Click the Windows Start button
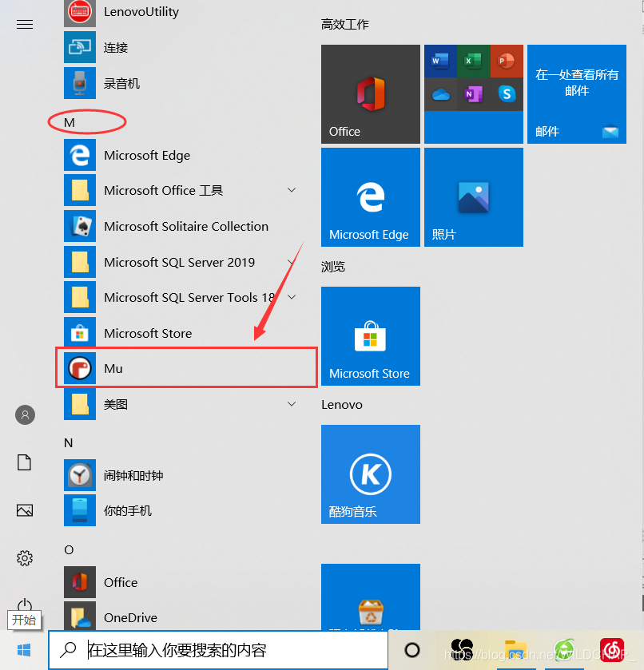 24,650
